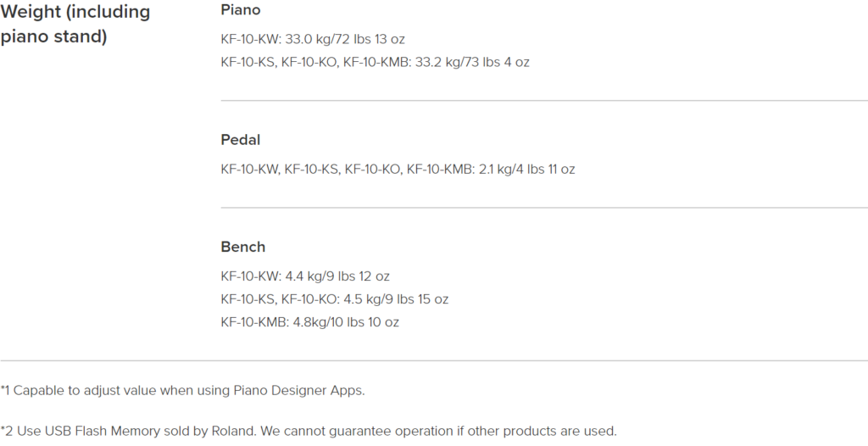
Task: Click the 2.1 kg/4 lbs 11 oz pedal weight
Action: click(x=526, y=169)
